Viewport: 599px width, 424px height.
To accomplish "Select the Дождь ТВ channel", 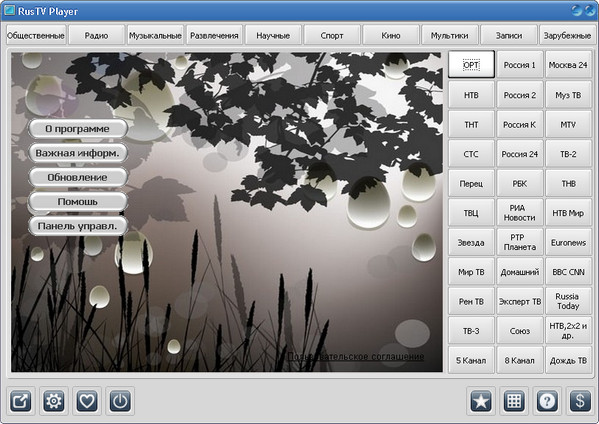I will coord(568,360).
